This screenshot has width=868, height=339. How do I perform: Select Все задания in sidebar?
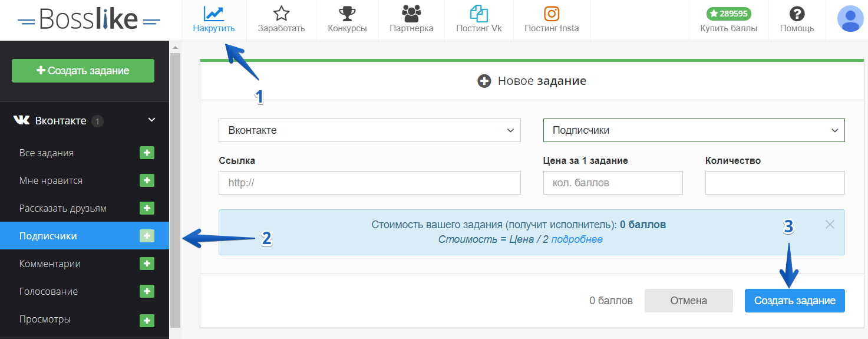[x=47, y=153]
